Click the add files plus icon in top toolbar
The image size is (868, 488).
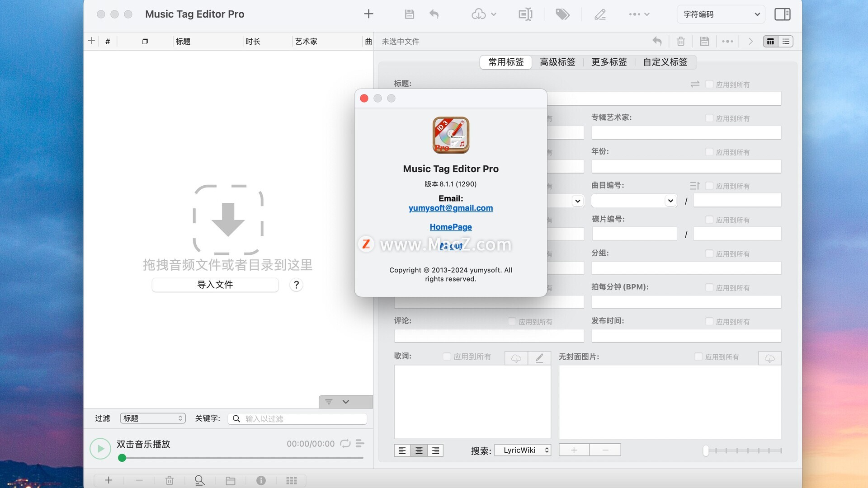point(368,14)
